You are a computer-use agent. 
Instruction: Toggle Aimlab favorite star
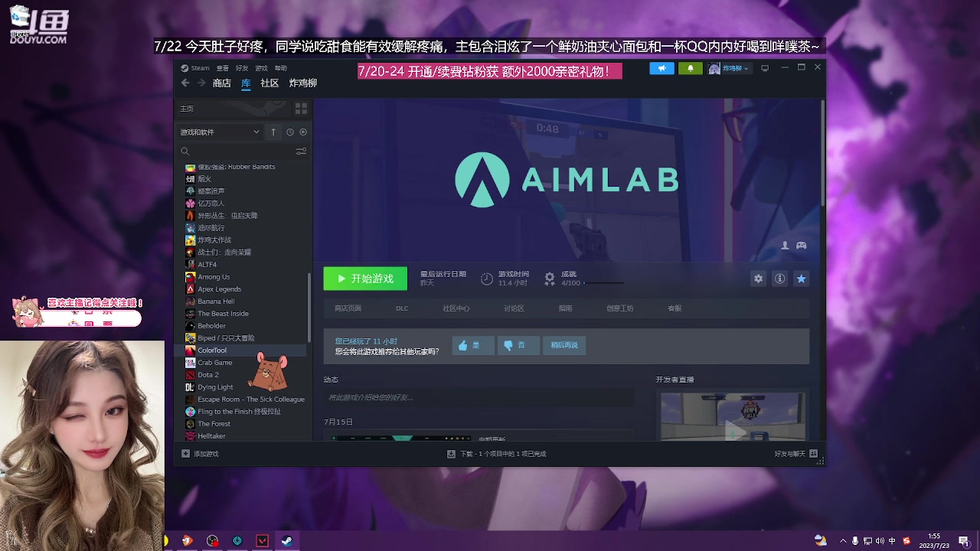[x=801, y=279]
